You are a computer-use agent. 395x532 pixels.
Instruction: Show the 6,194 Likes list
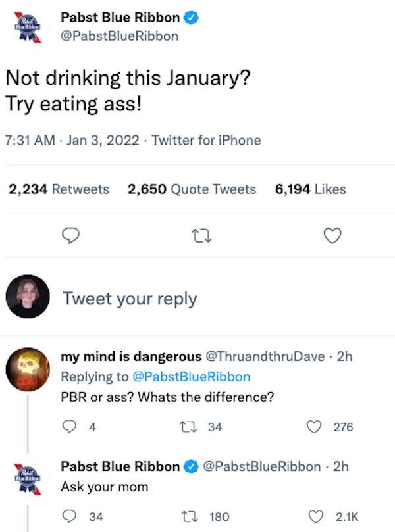[310, 189]
